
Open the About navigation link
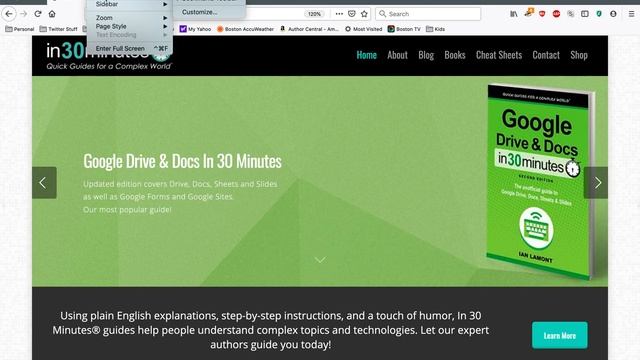coord(397,55)
